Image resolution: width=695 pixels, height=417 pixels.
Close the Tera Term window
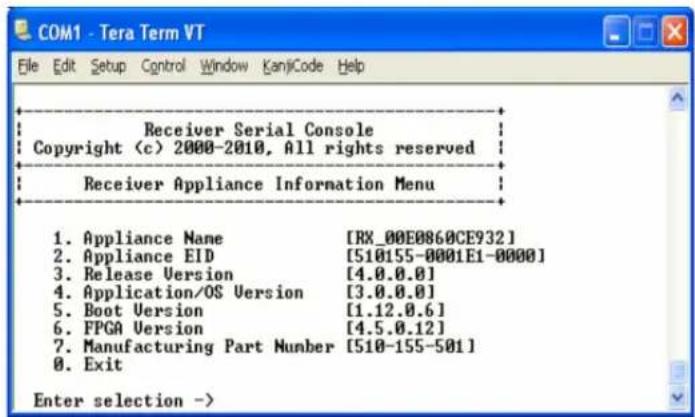coord(675,31)
